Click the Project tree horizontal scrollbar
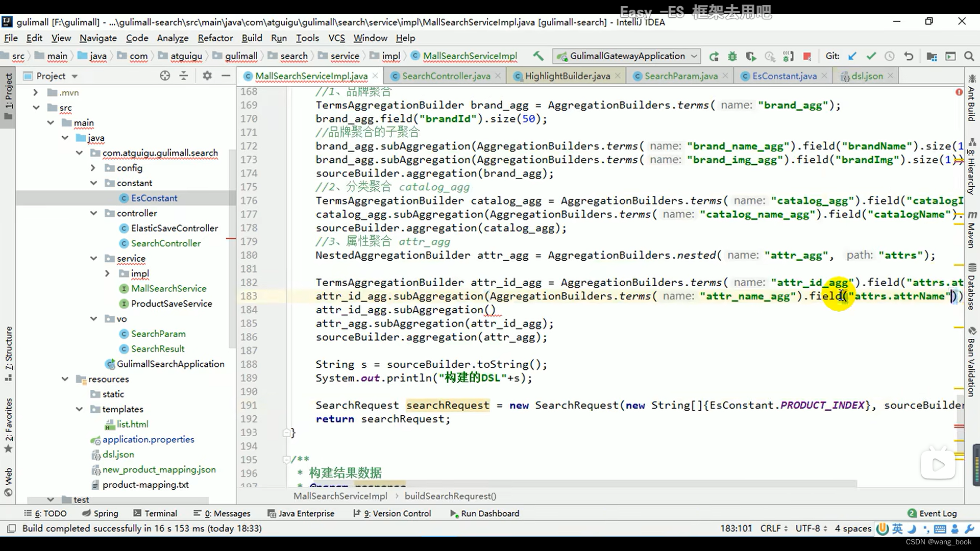Screen dimensions: 980x551 117,500
